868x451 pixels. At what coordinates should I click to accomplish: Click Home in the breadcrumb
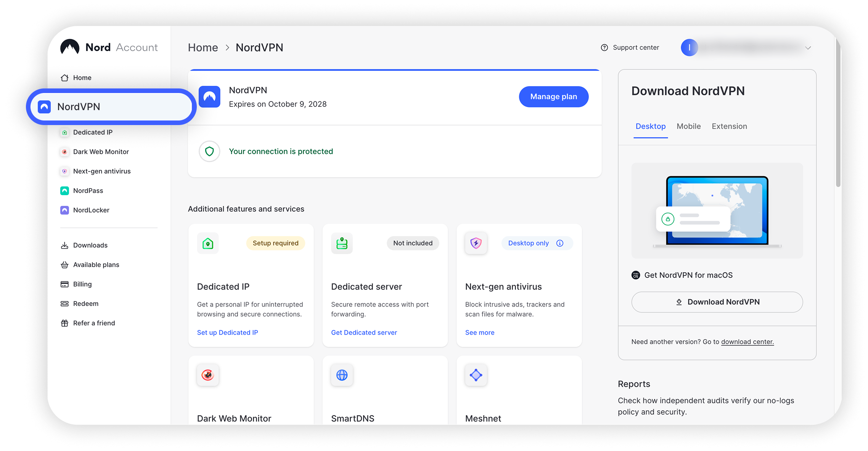pyautogui.click(x=203, y=48)
